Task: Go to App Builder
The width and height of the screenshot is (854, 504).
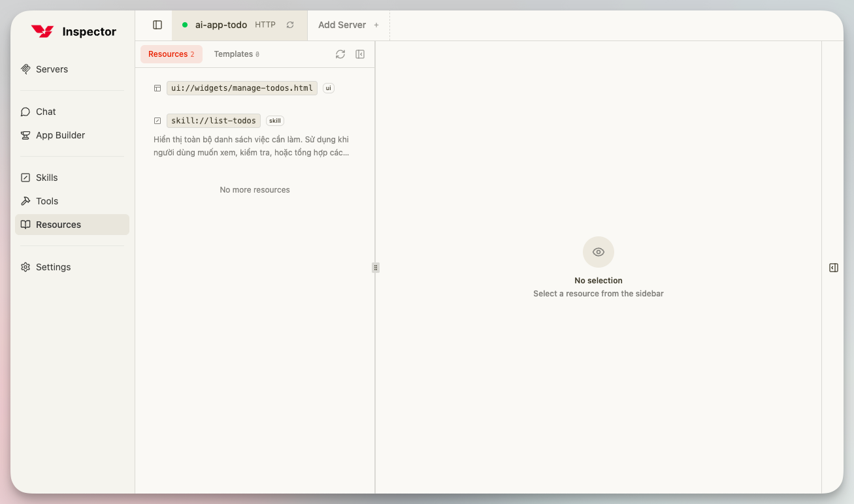Action: 72,135
